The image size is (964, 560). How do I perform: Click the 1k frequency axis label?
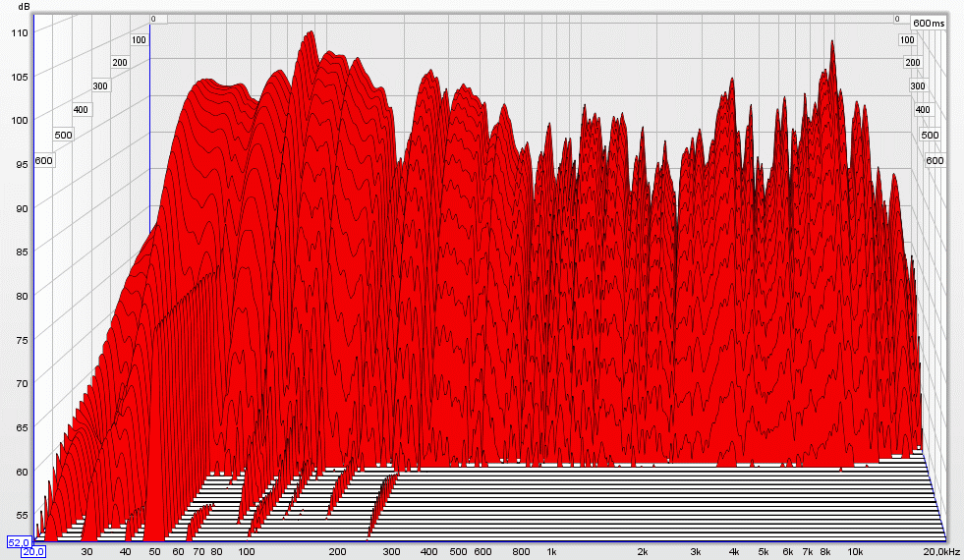tap(552, 552)
